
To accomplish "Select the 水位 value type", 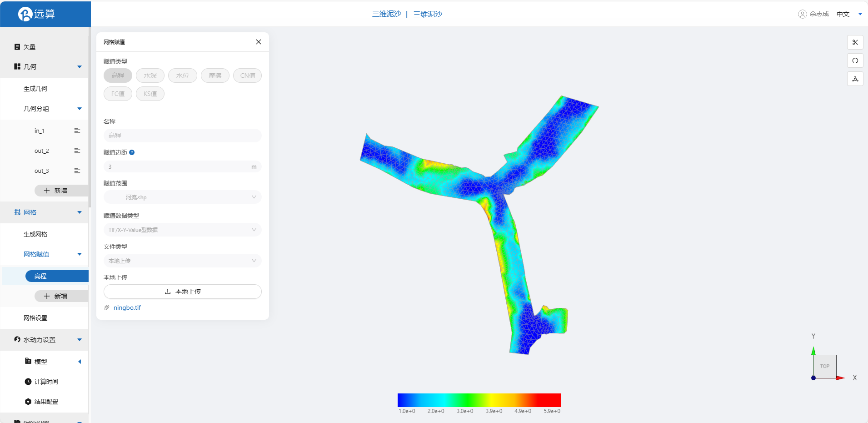I will pyautogui.click(x=183, y=76).
